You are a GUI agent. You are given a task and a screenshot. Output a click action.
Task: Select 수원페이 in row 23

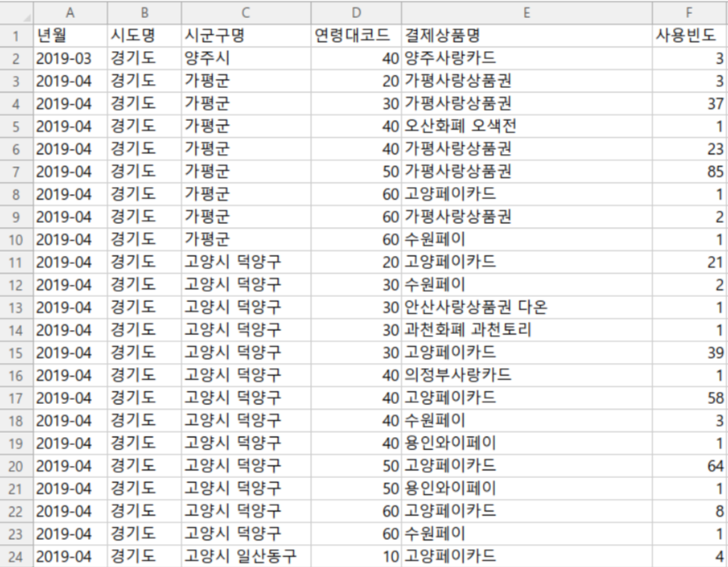tap(526, 534)
